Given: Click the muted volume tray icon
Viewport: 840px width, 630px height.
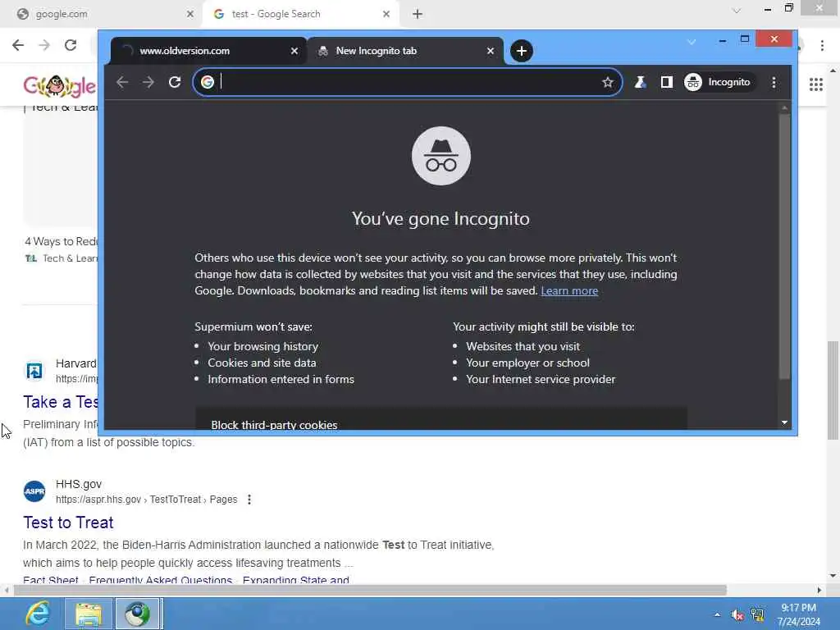Looking at the screenshot, I should tap(737, 615).
